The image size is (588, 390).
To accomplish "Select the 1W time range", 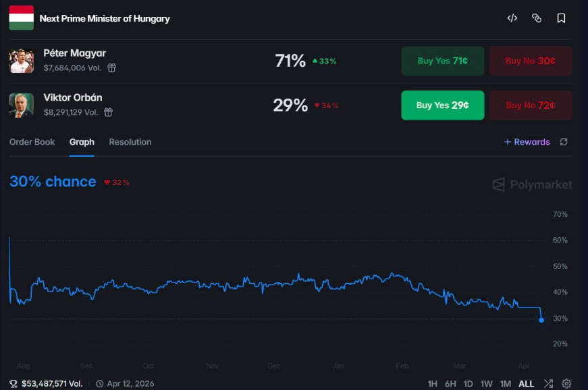I will click(x=486, y=384).
